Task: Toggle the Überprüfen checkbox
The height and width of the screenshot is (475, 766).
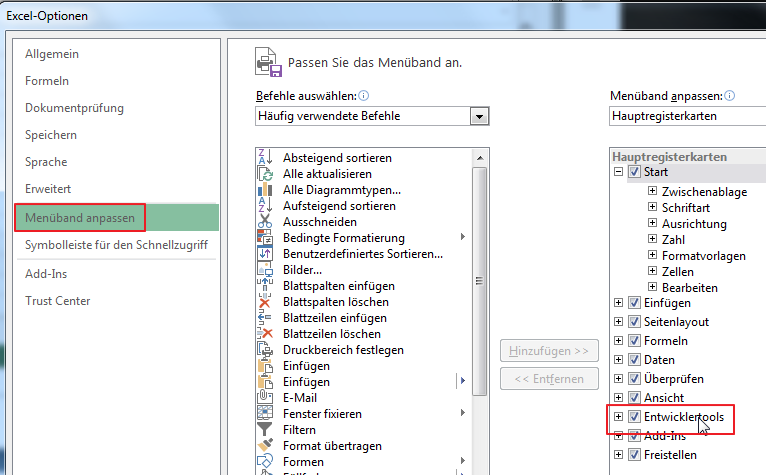Action: click(x=634, y=379)
